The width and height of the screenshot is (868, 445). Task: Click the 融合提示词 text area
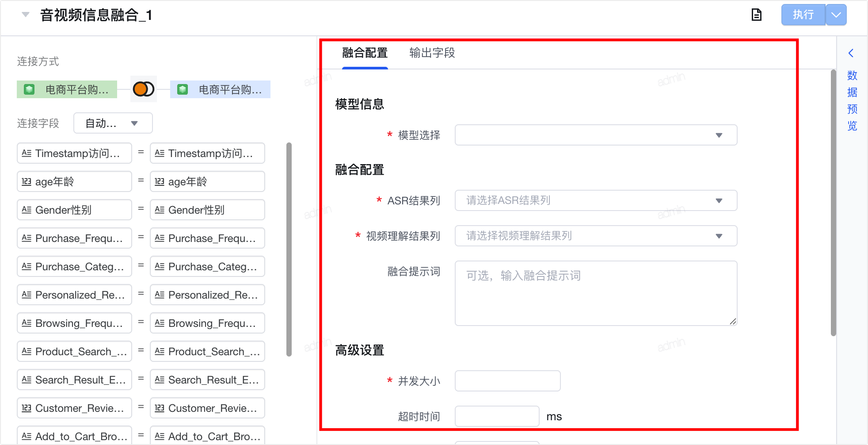pyautogui.click(x=596, y=293)
